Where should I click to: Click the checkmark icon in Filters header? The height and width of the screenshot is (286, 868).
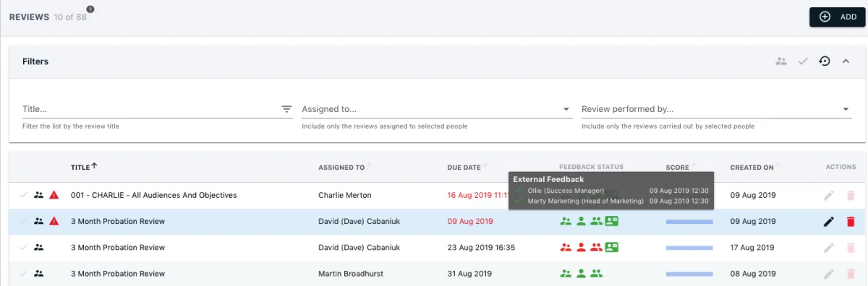(x=802, y=61)
